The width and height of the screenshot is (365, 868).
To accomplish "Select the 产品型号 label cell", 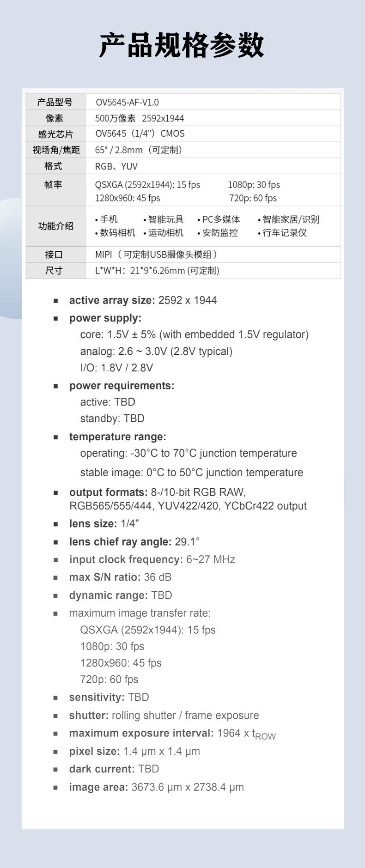I will [55, 102].
